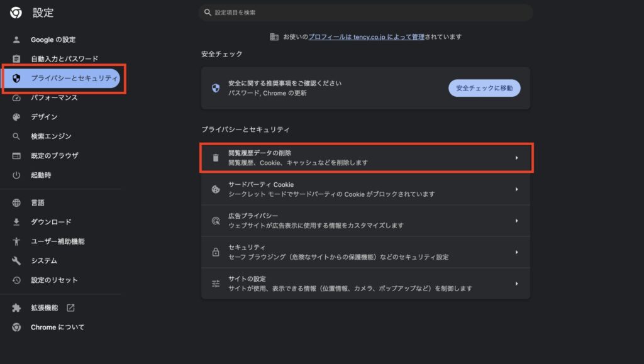Click the person icon for Google の設定
This screenshot has width=644, height=364.
(x=17, y=40)
